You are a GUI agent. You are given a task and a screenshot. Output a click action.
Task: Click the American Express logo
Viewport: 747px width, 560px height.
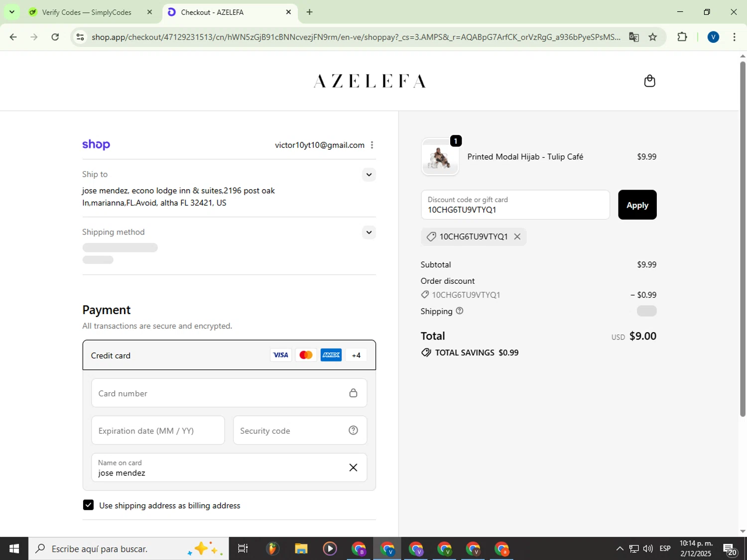pos(331,355)
